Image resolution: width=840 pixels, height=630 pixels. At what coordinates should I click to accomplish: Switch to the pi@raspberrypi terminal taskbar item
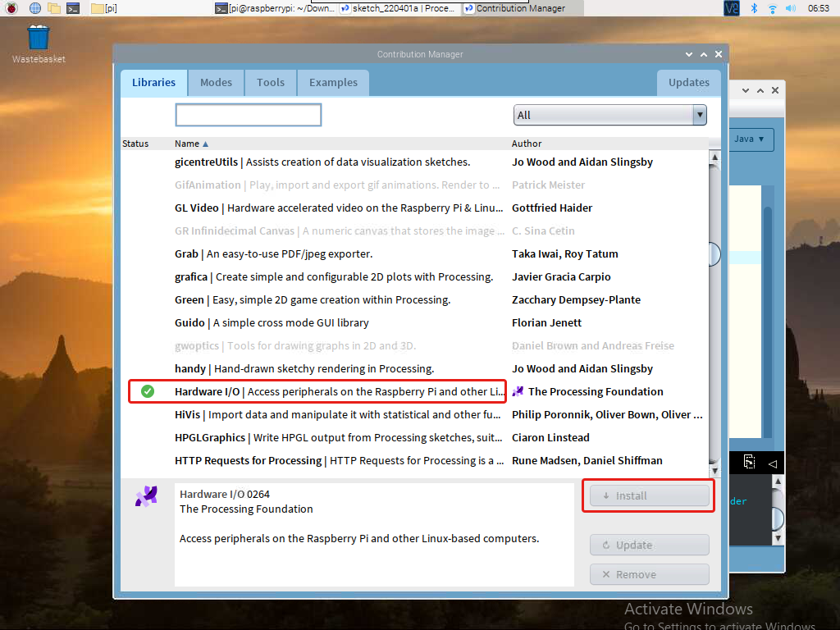pos(275,8)
